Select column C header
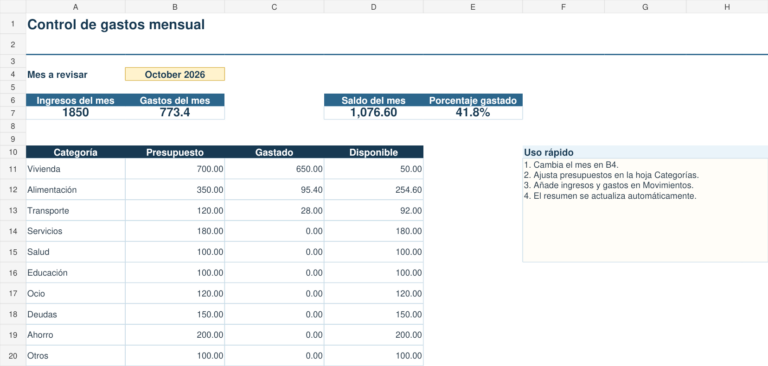768x366 pixels. pyautogui.click(x=274, y=6)
